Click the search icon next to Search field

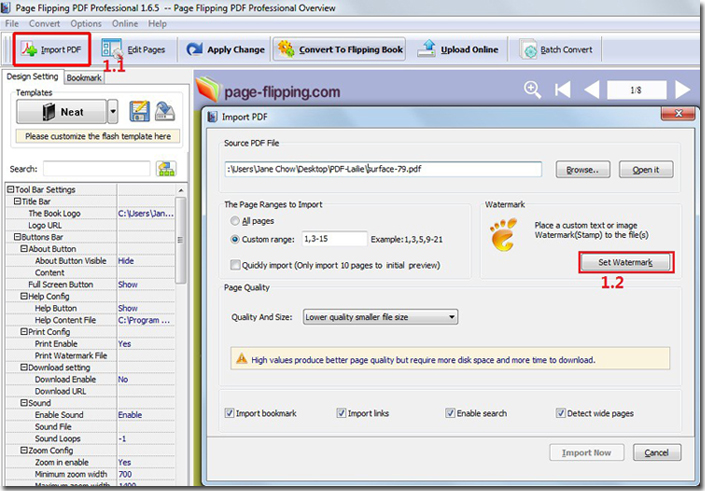(x=166, y=169)
